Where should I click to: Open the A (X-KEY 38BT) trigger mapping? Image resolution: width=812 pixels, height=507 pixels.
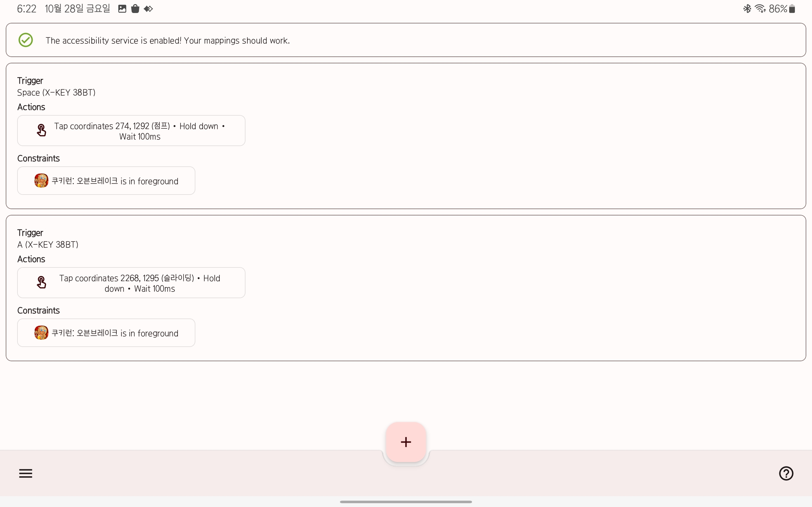(x=48, y=245)
